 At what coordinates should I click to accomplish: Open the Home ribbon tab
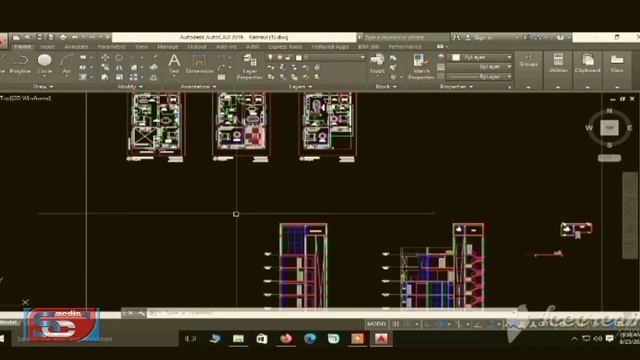click(23, 47)
